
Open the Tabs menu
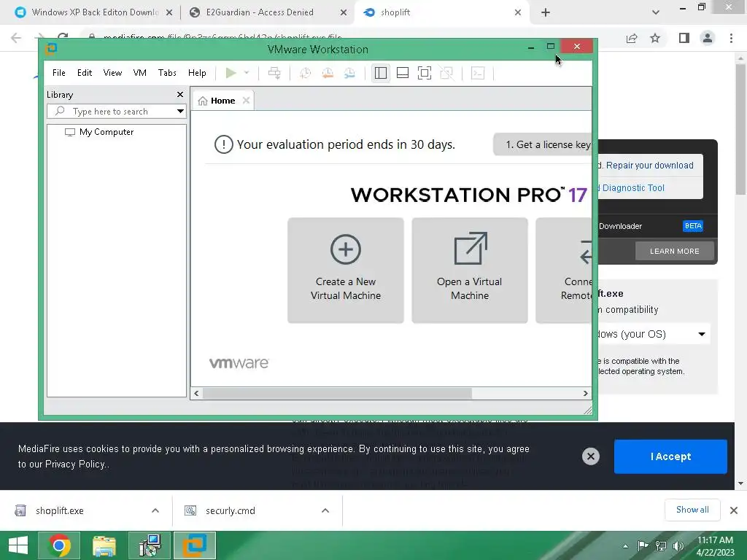(x=167, y=73)
